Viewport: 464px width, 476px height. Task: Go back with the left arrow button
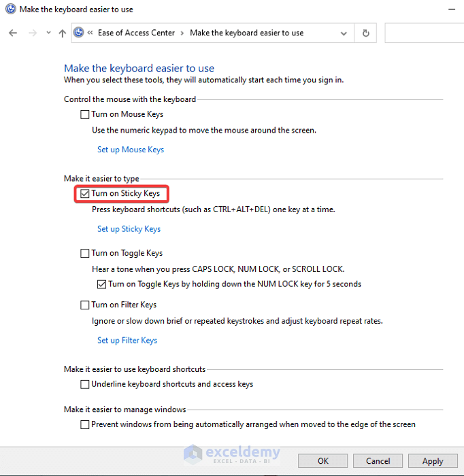click(13, 33)
